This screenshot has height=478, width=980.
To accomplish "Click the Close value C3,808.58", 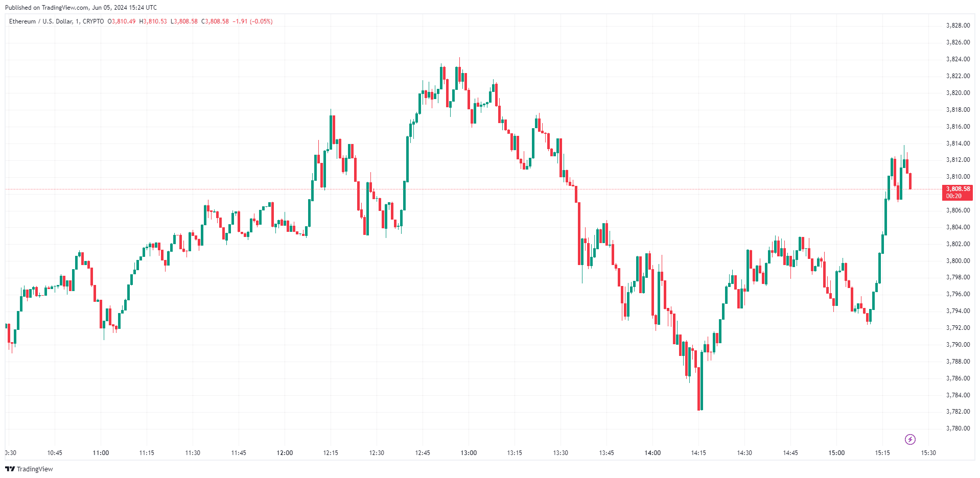I will click(215, 21).
